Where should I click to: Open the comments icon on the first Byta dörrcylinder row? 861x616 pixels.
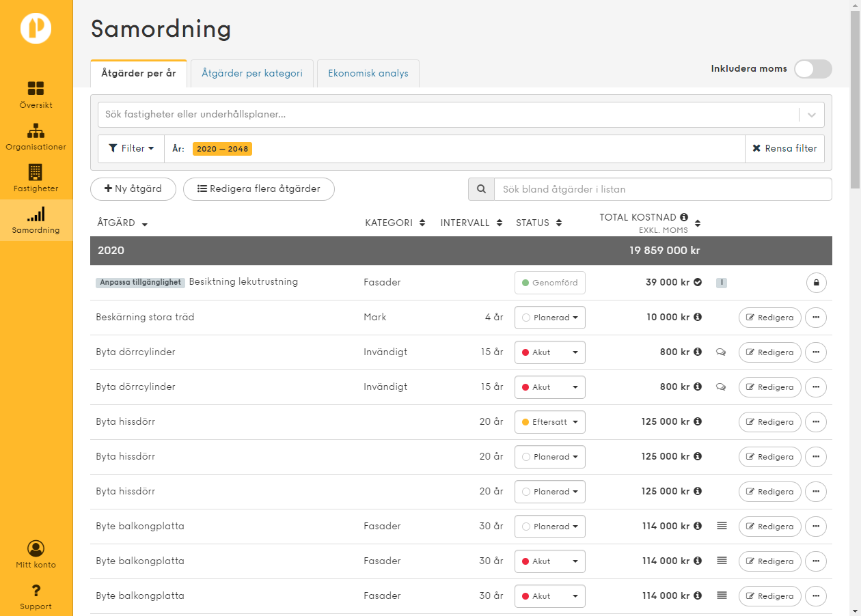click(721, 352)
